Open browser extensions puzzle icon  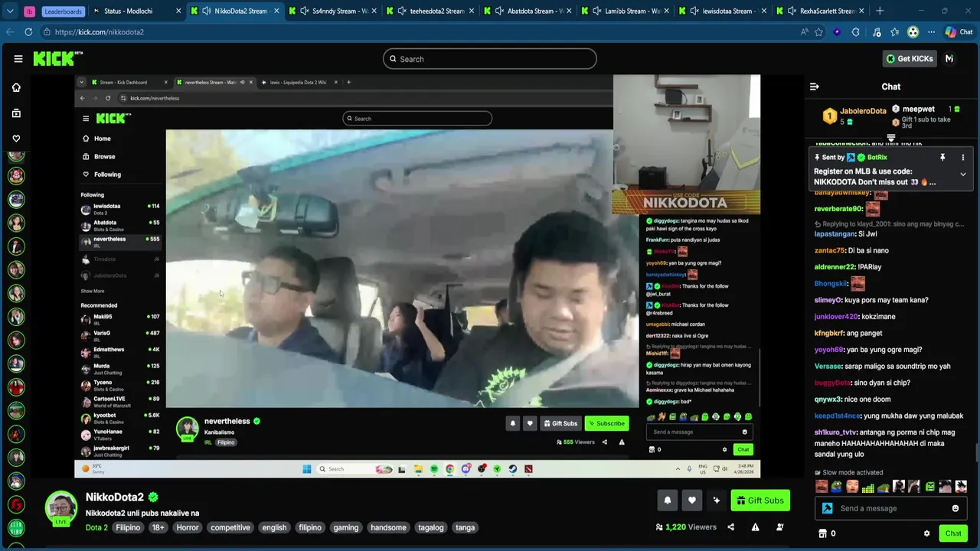tap(855, 32)
